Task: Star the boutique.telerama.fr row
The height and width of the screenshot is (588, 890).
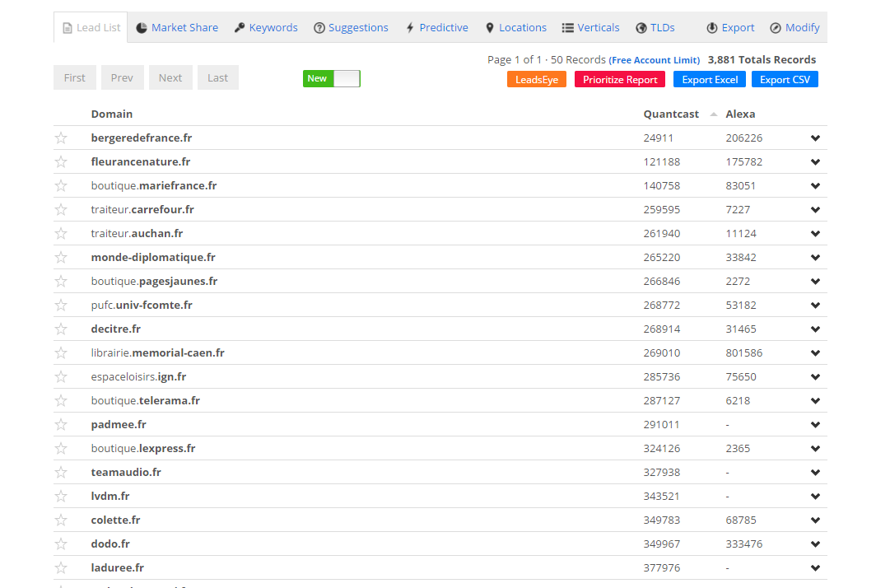Action: coord(61,400)
